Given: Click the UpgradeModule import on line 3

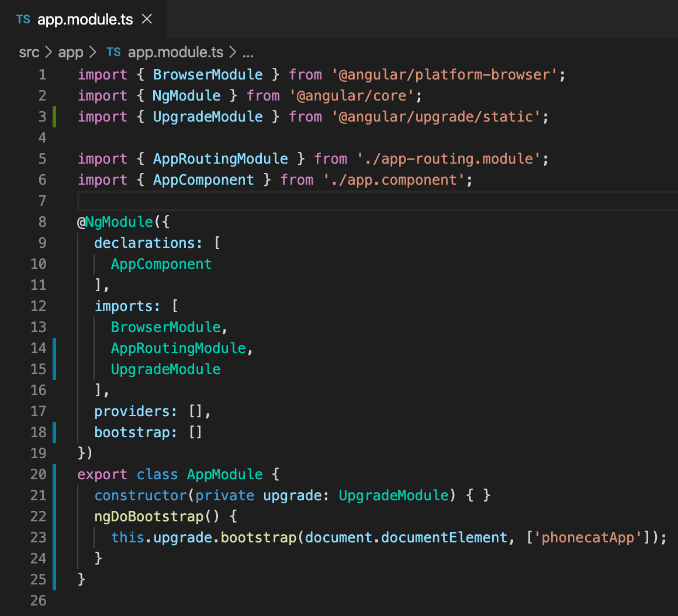Looking at the screenshot, I should pos(207,116).
